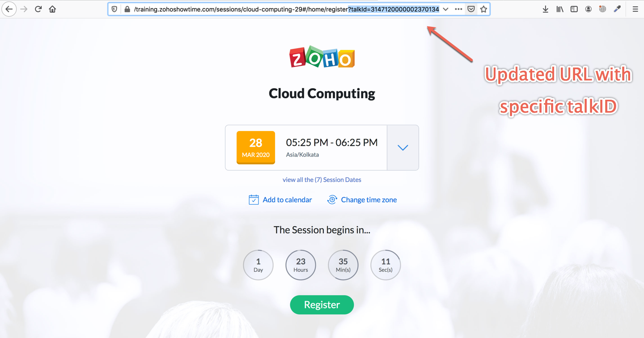
Task: Click Change time zone link
Action: 362,200
